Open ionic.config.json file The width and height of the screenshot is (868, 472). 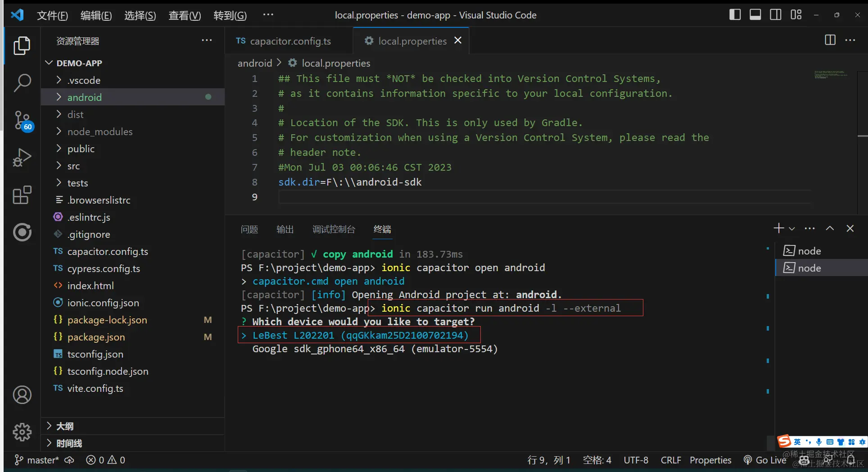(x=133, y=303)
